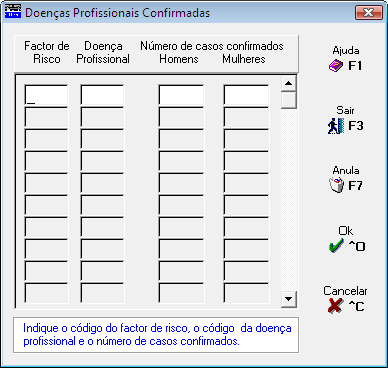This screenshot has height=368, width=388.
Task: Click the Ok label
Action: 346,231
